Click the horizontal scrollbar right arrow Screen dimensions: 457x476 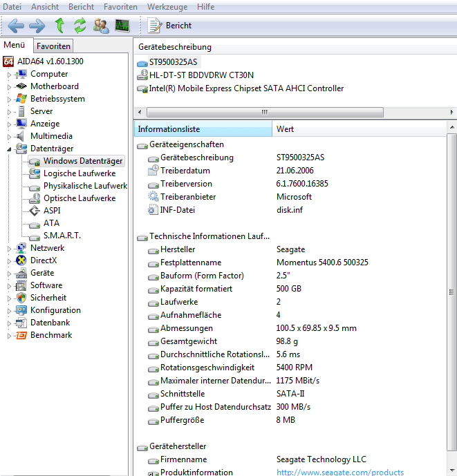click(x=452, y=113)
